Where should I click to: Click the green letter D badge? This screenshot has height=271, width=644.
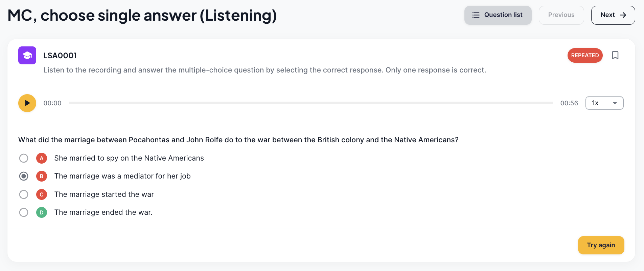tap(42, 212)
